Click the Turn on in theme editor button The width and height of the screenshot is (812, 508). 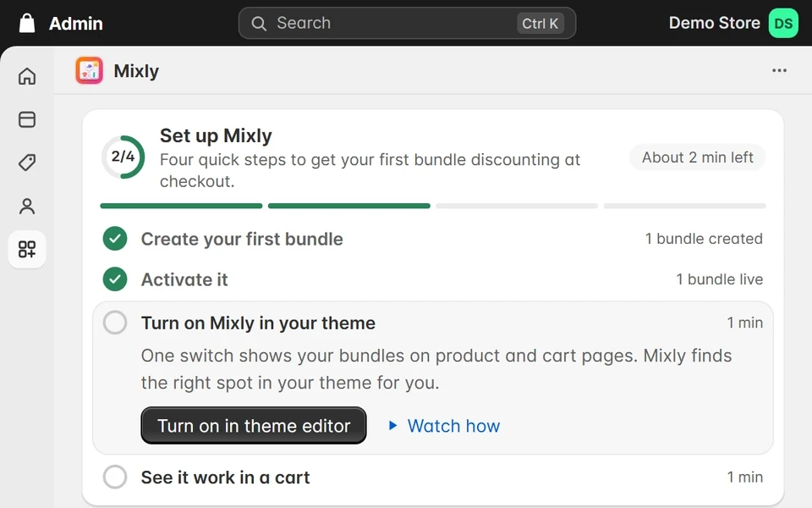tap(254, 426)
